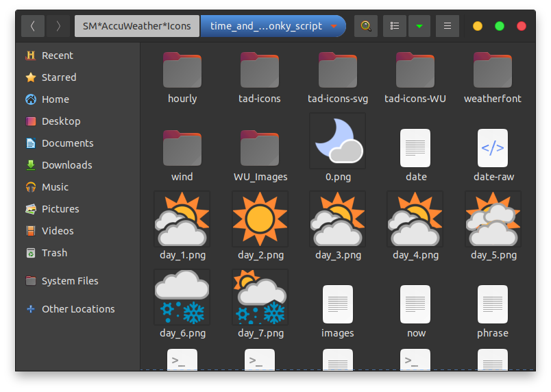Open Videos in sidebar
551x392 pixels.
[77, 231]
